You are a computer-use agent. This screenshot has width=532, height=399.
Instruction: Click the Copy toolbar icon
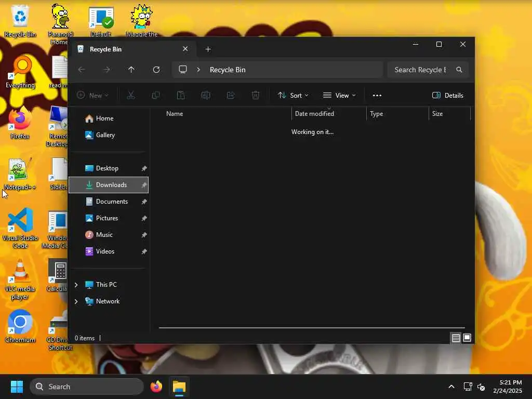[156, 96]
